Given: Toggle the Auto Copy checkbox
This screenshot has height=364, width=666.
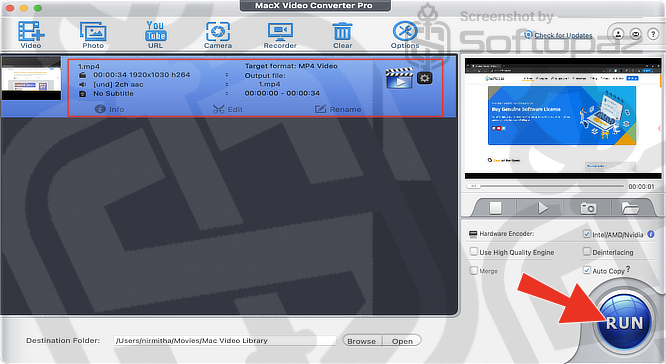Looking at the screenshot, I should tap(587, 270).
